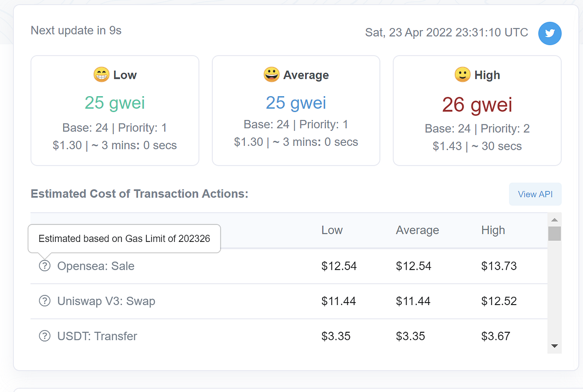This screenshot has width=583, height=392.
Task: Click the 25 gwei value under Low
Action: 115,102
